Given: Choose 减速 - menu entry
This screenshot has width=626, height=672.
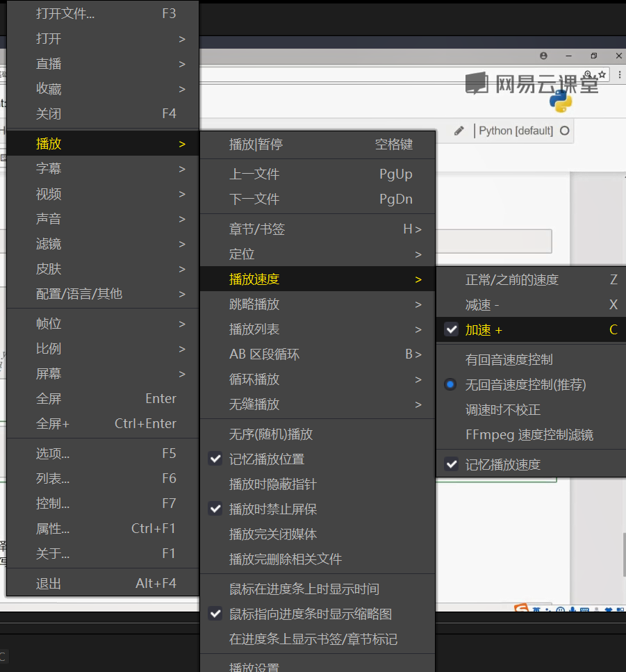Looking at the screenshot, I should (531, 304).
